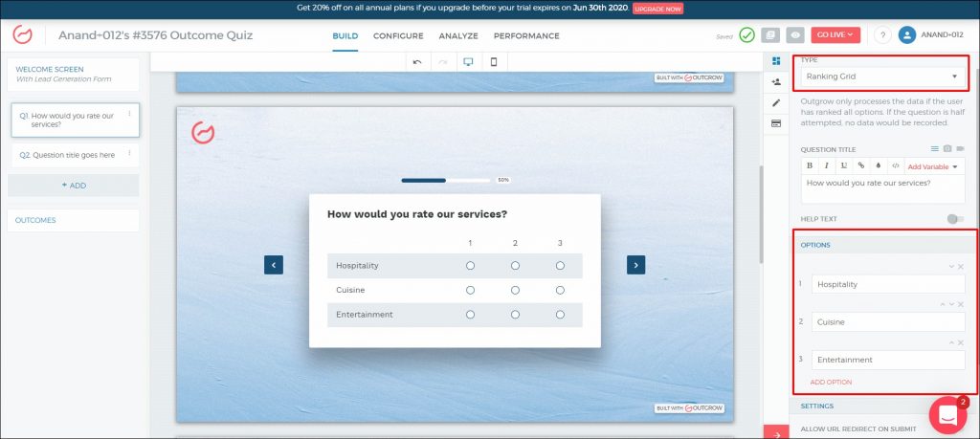
Task: Click the ADD OPTION link
Action: coord(831,383)
